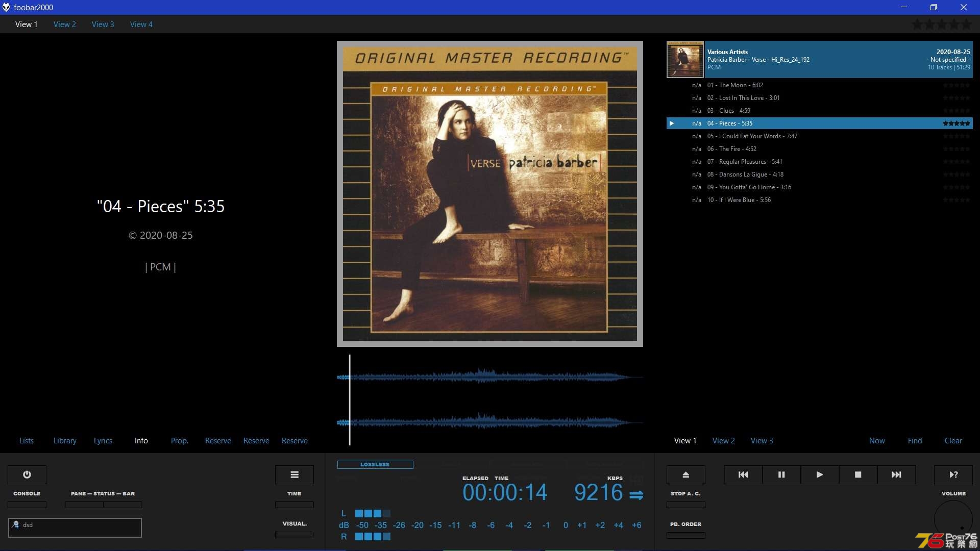This screenshot has height=551, width=980.
Task: Toggle the PANE — STATUS — BAR bar
Action: point(104,505)
